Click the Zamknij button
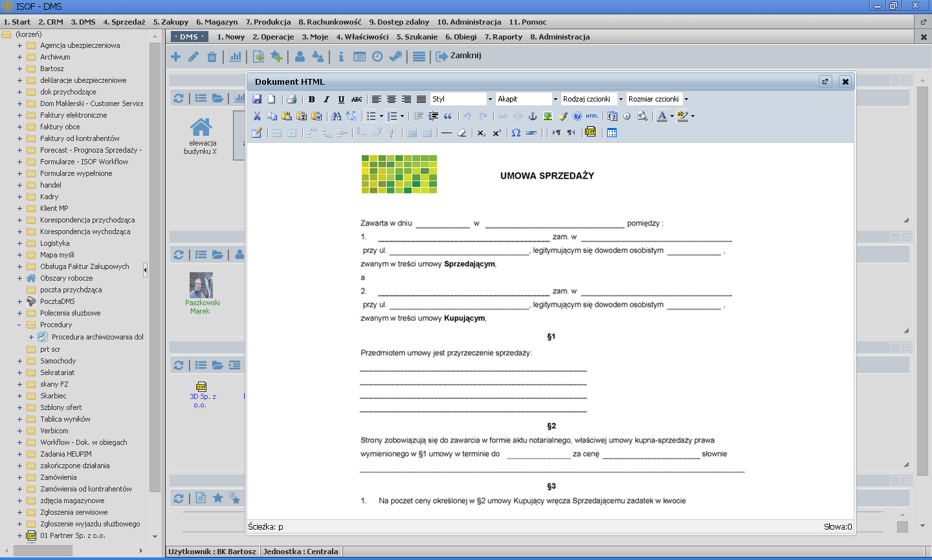 [458, 56]
